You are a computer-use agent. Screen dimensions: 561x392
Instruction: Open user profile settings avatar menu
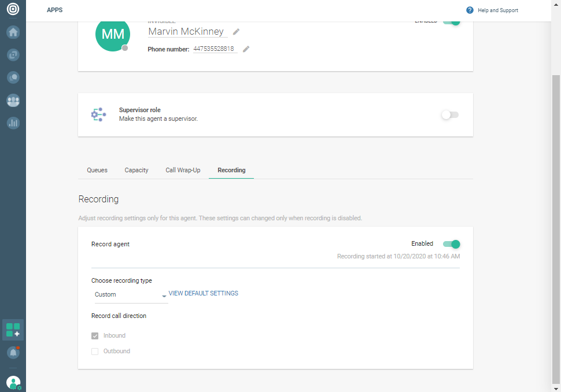click(x=13, y=382)
